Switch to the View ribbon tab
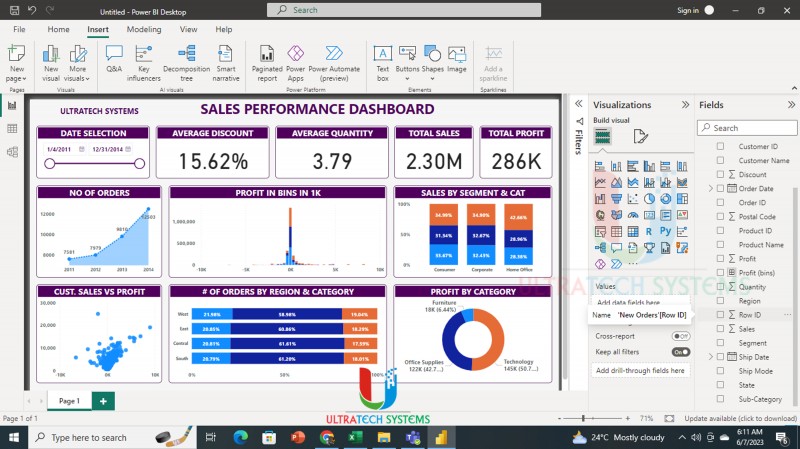Screen dimensions: 800x449 [188, 29]
